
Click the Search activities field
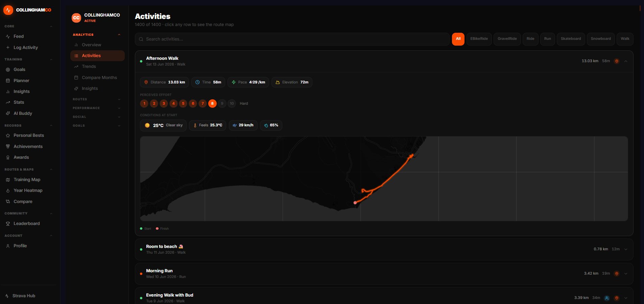point(292,39)
